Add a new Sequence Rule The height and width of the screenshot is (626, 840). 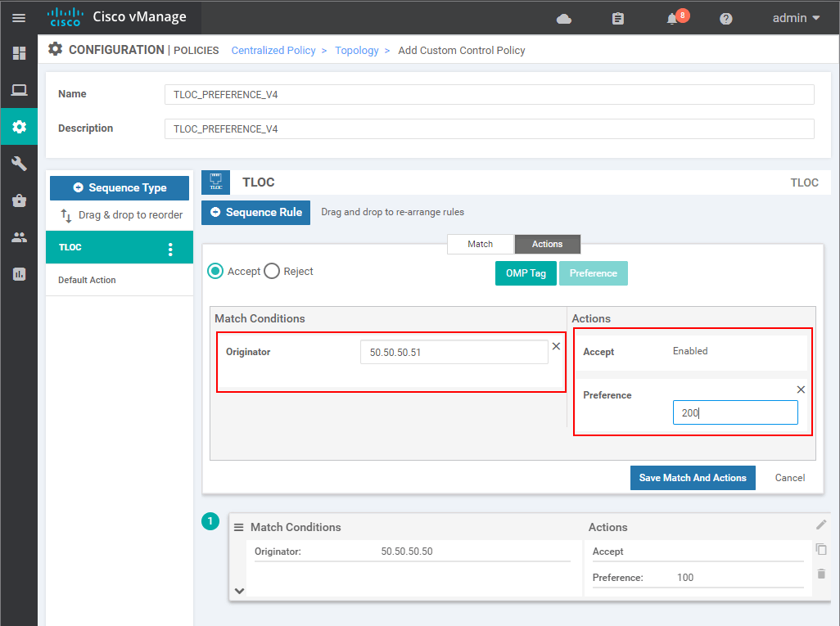click(255, 212)
